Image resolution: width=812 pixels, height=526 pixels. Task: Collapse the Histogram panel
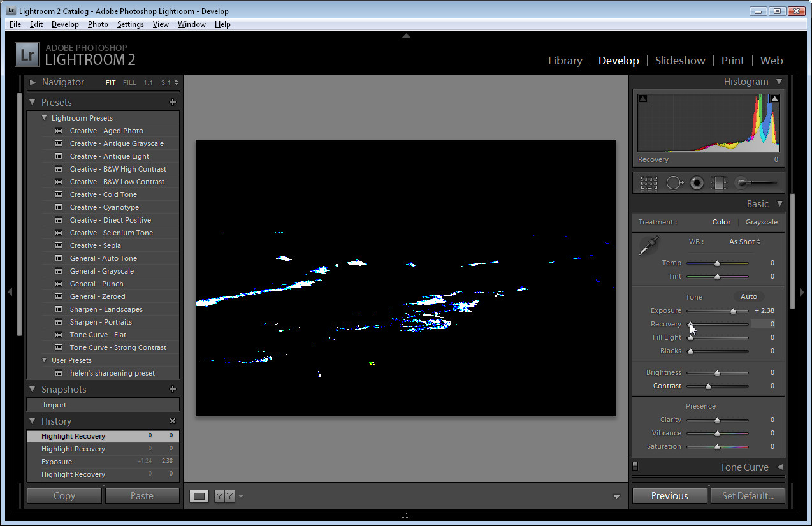pos(779,82)
